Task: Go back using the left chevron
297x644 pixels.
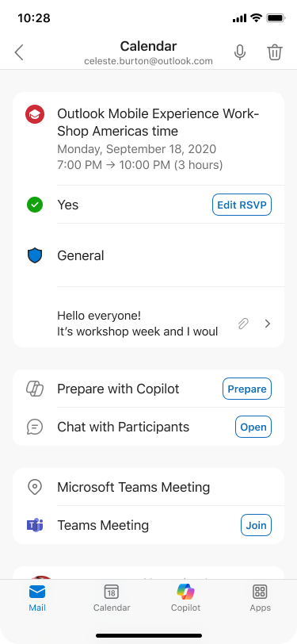Action: 19,52
